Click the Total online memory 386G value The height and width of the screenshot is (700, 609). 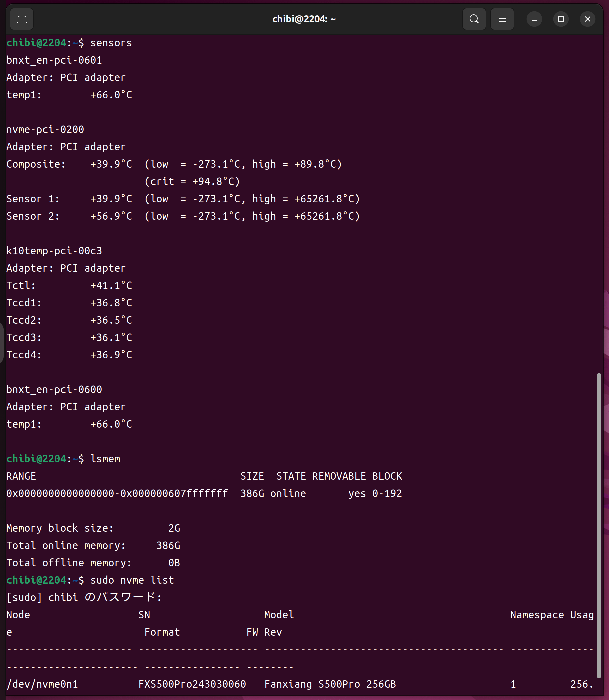(x=168, y=546)
